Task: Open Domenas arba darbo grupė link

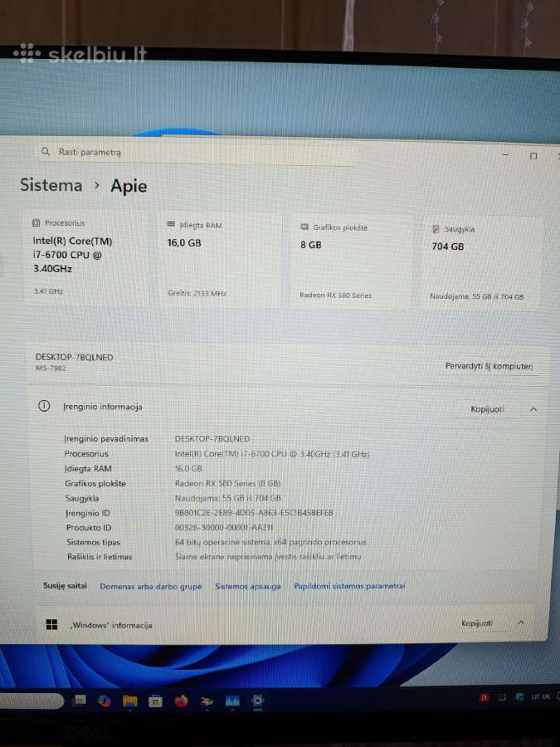Action: click(150, 587)
